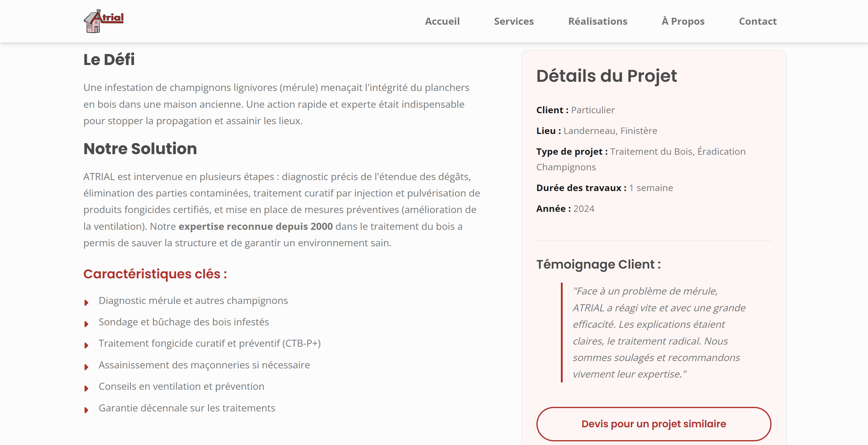Switch to the Réalisations tab
Screen dimensions: 868x445
click(598, 21)
